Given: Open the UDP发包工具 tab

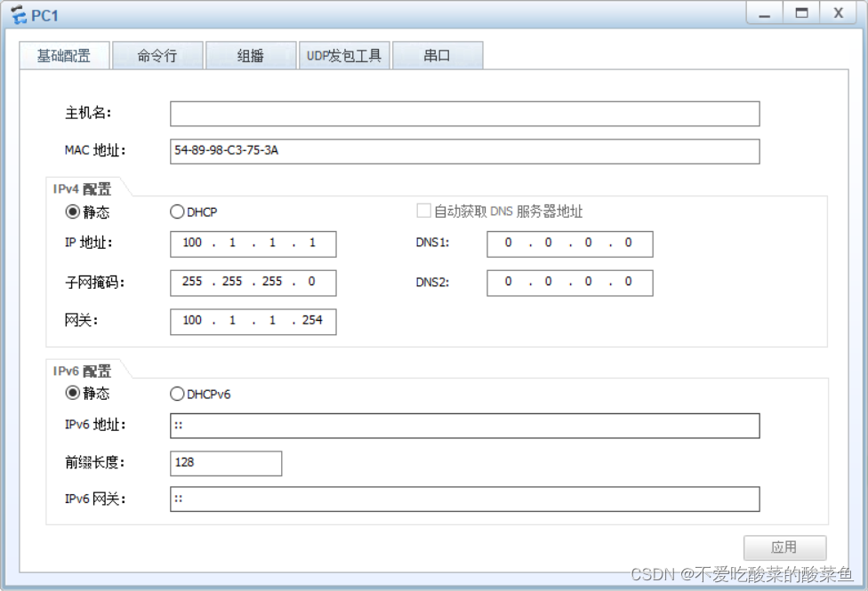Looking at the screenshot, I should [344, 55].
